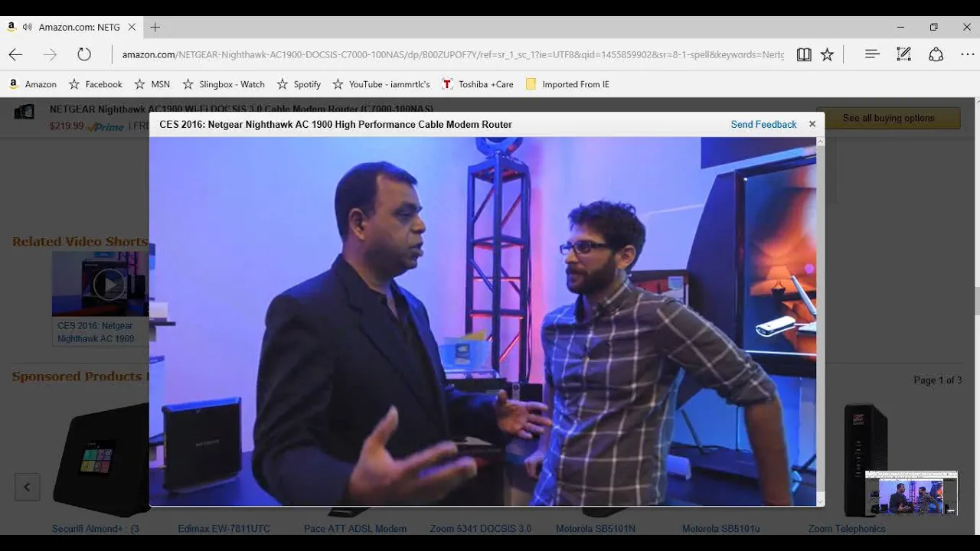
Task: Click Send Feedback link in video popup
Action: 763,124
